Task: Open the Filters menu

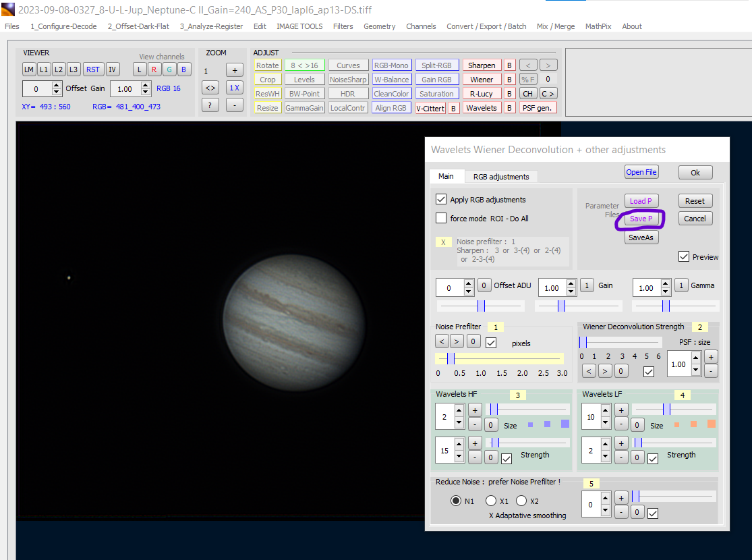Action: pos(343,26)
